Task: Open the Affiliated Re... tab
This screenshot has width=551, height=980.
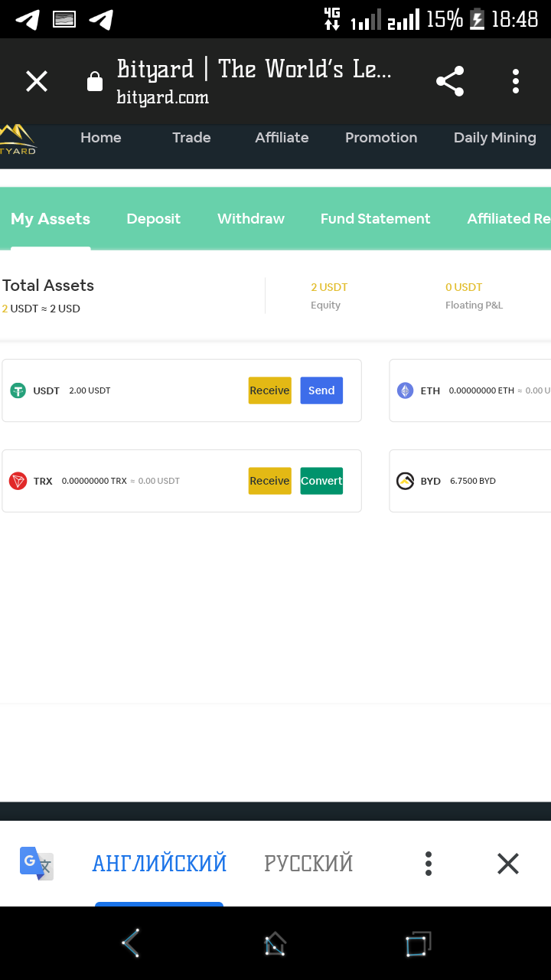Action: point(509,219)
